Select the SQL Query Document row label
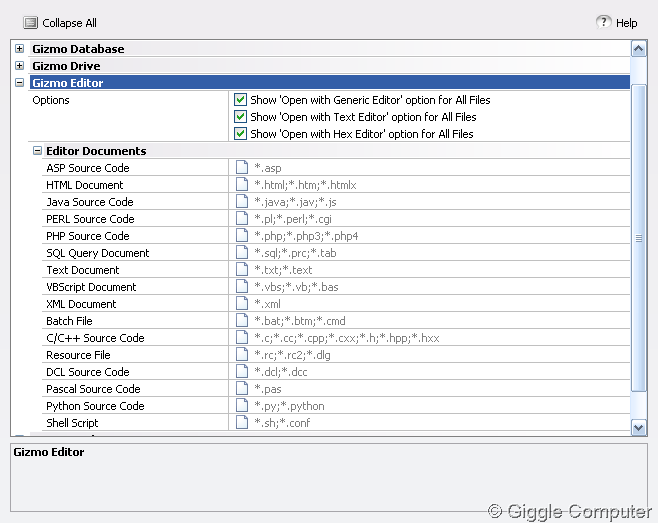This screenshot has height=523, width=658. coord(98,253)
